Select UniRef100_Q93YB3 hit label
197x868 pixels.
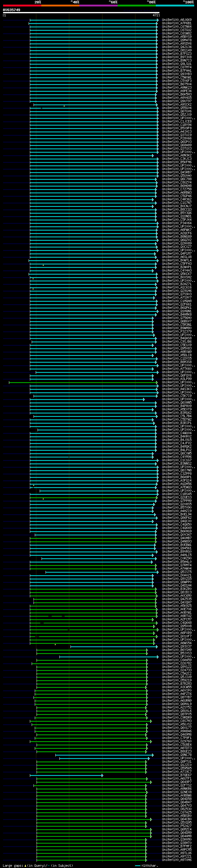(177, 74)
